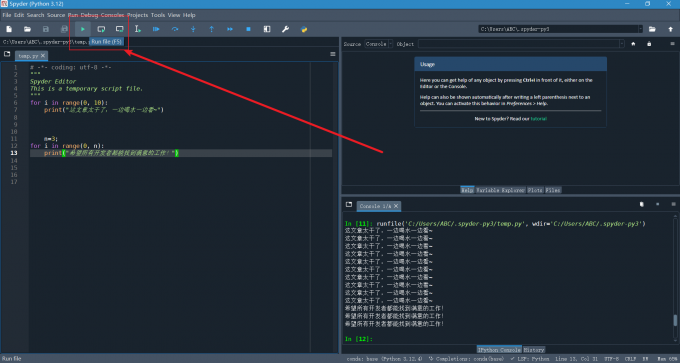Open the Edit menu
This screenshot has width=680, height=363.
tap(19, 15)
